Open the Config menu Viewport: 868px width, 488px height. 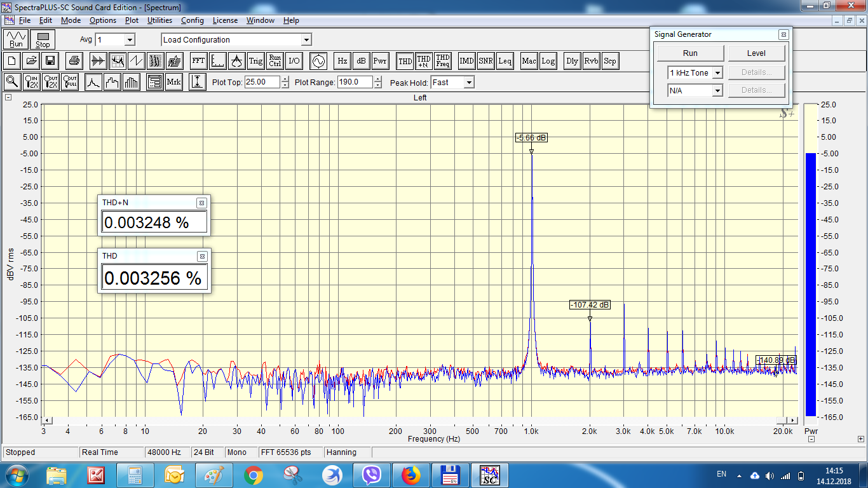point(192,20)
